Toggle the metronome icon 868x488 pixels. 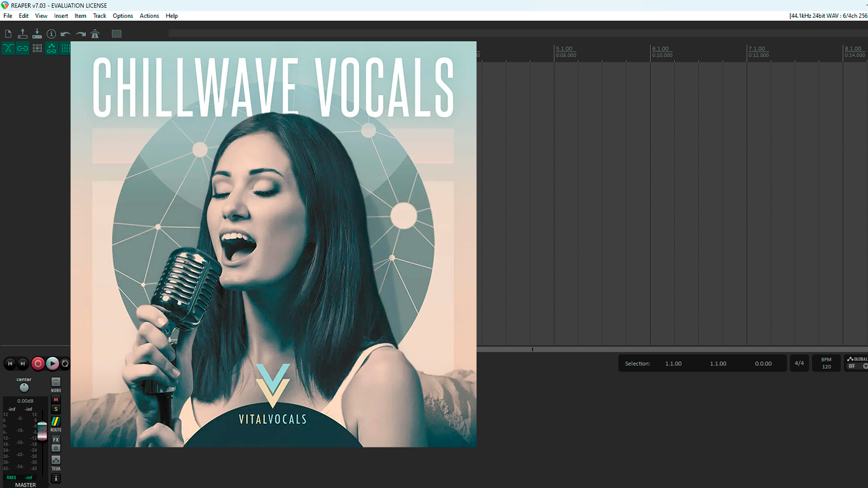(x=95, y=34)
